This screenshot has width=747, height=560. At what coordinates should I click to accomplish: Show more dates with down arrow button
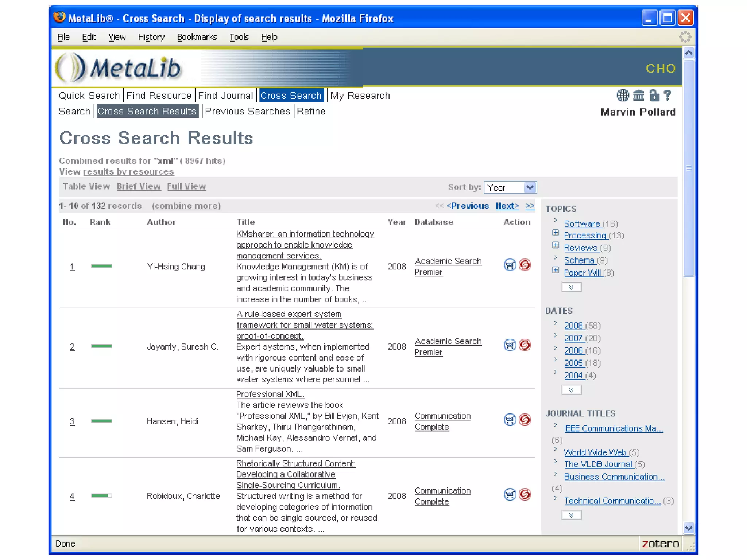pyautogui.click(x=571, y=390)
